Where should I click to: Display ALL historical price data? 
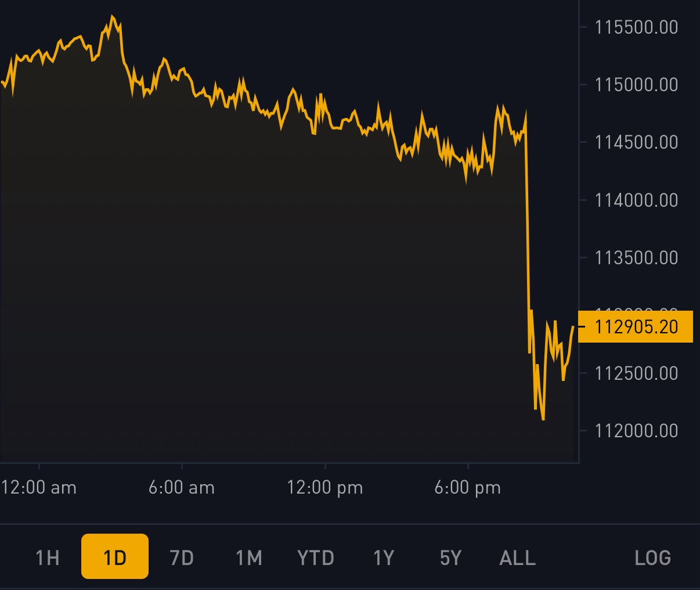515,557
